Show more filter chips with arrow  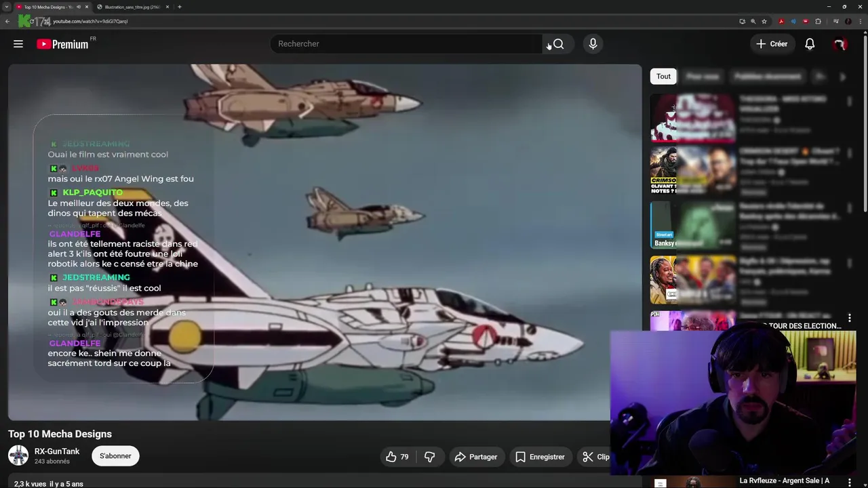tap(843, 77)
